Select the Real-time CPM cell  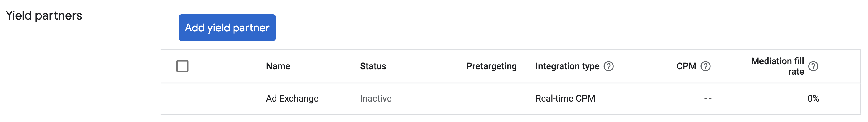[x=565, y=98]
